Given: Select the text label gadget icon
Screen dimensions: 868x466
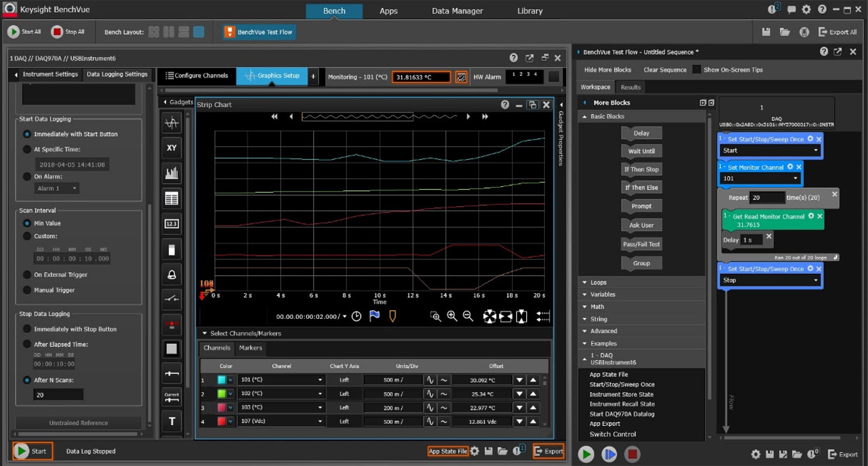Looking at the screenshot, I should click(172, 421).
